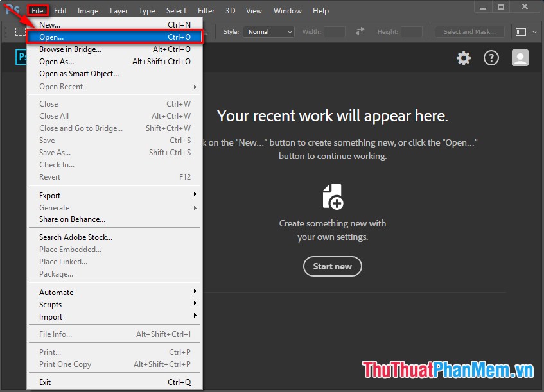
Task: Choose Place Linked... entry
Action: click(x=114, y=262)
